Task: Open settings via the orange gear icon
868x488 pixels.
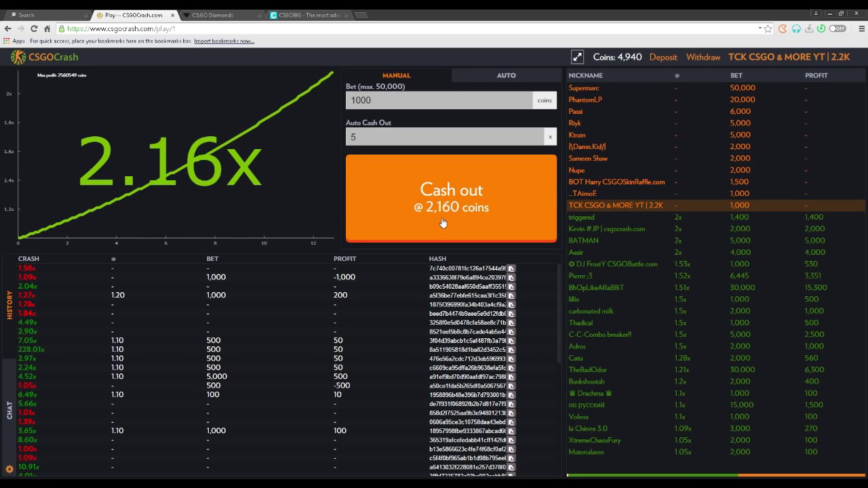Action: coord(9,469)
